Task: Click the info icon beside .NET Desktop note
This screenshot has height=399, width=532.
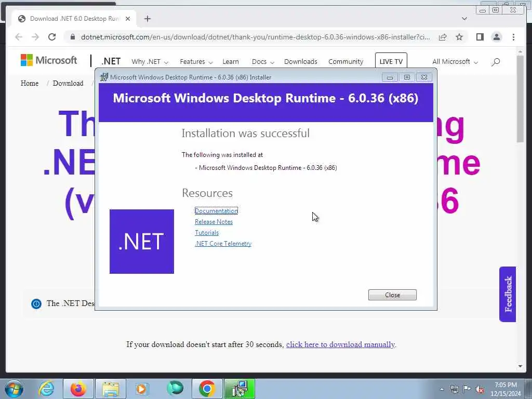Action: [x=36, y=303]
